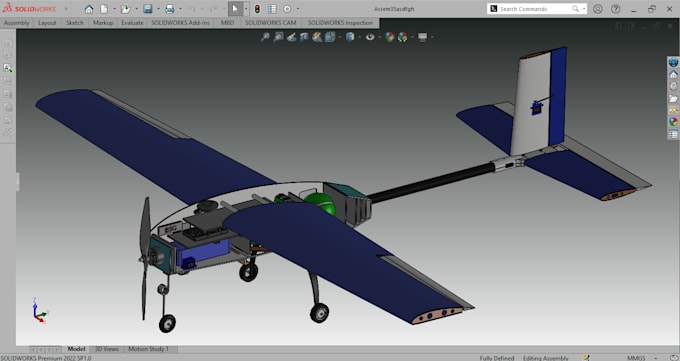The image size is (680, 361).
Task: Switch to the Assembly ribbon tab
Action: [16, 23]
